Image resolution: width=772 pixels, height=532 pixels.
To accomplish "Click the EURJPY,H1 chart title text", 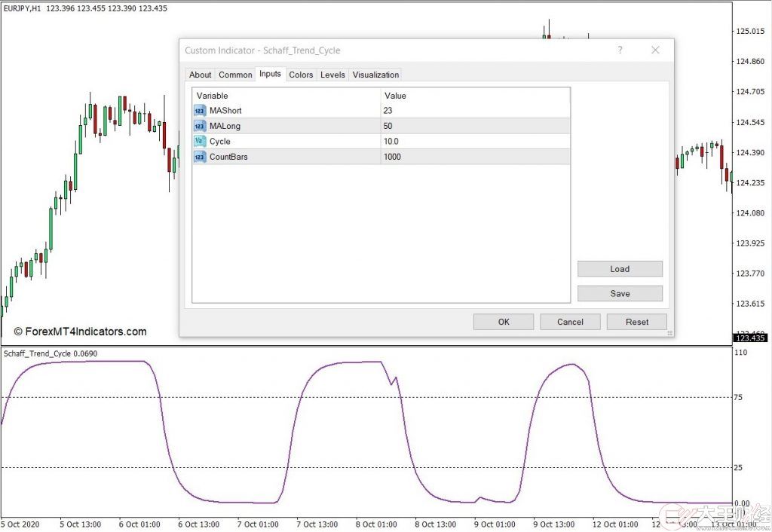I will (x=85, y=8).
